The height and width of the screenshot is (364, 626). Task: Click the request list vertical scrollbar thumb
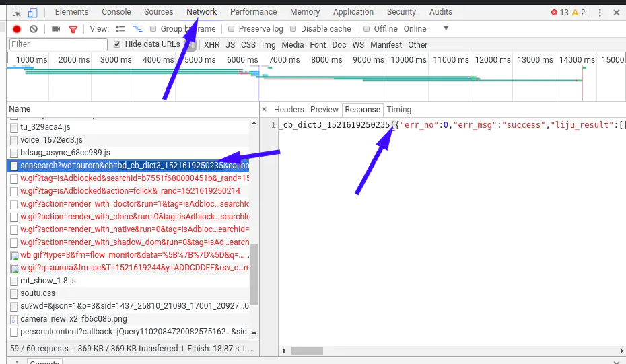[x=254, y=275]
